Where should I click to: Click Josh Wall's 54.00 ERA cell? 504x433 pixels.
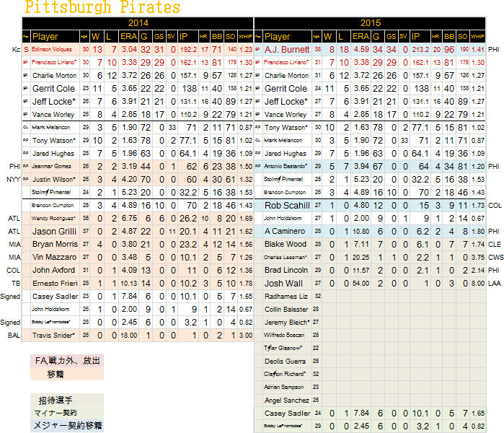point(361,283)
